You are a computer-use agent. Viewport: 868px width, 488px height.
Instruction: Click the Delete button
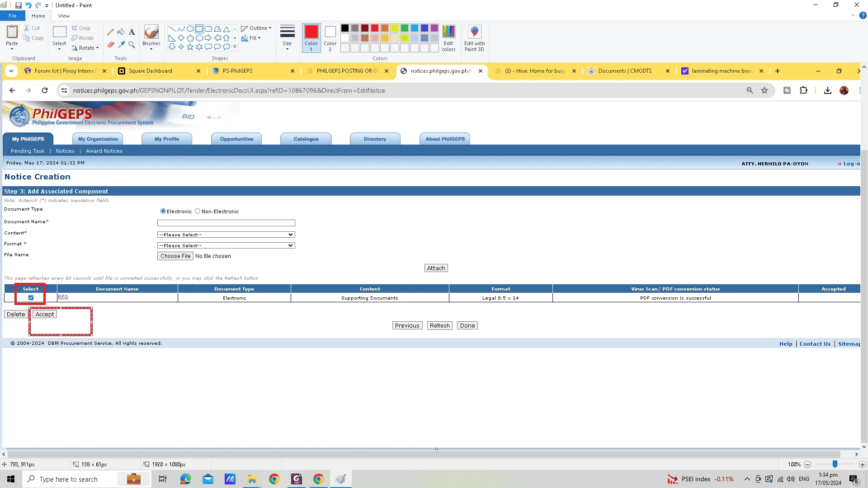[16, 314]
